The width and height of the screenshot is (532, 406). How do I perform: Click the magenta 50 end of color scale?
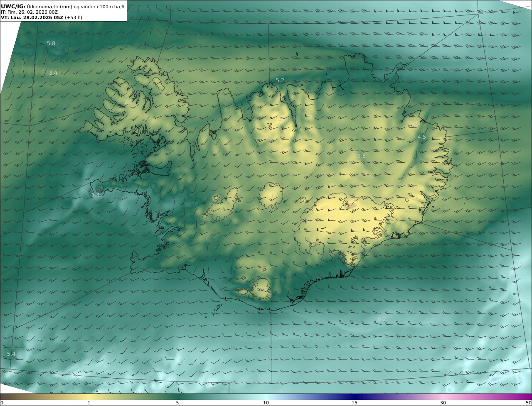[x=528, y=396]
